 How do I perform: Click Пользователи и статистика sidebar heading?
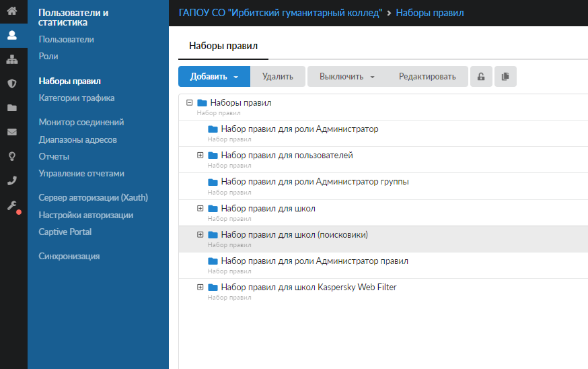click(73, 18)
